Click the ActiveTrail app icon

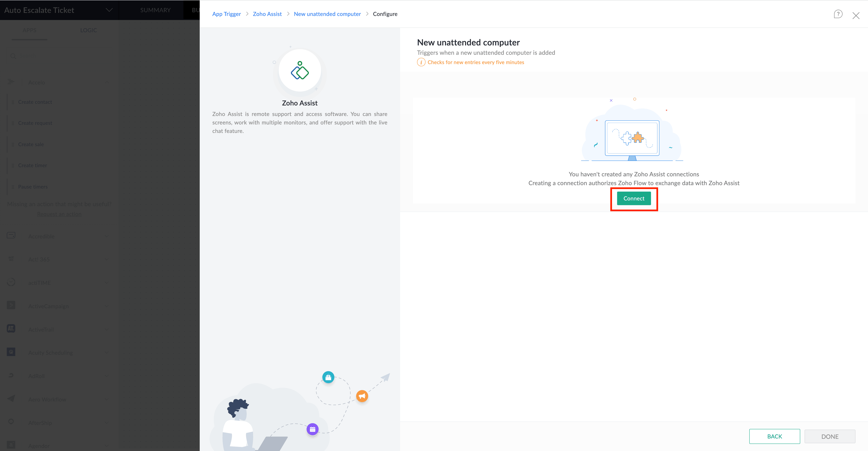click(11, 329)
